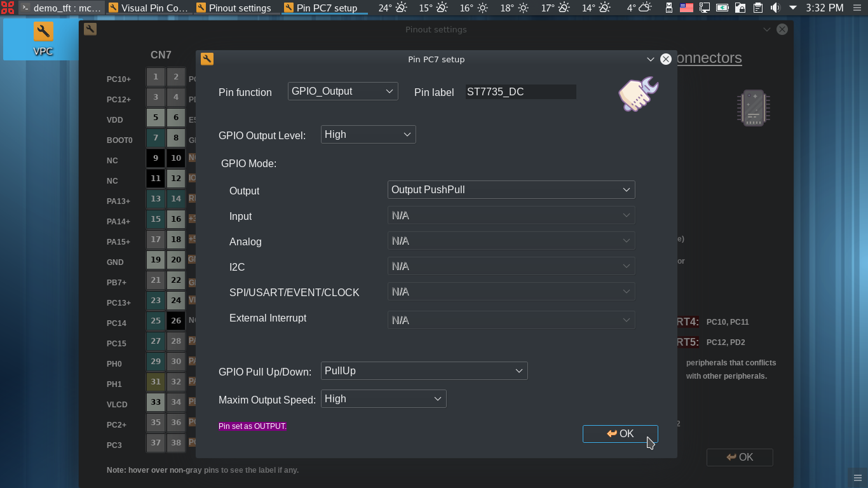Viewport: 868px width, 488px height.
Task: Click the wired network connection tray icon
Action: (704, 8)
